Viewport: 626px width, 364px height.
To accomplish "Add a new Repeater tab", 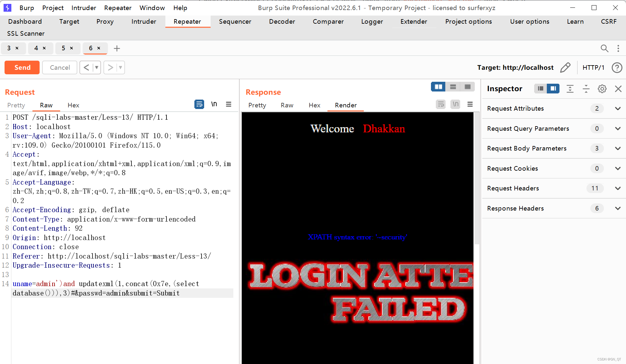I will tap(117, 48).
